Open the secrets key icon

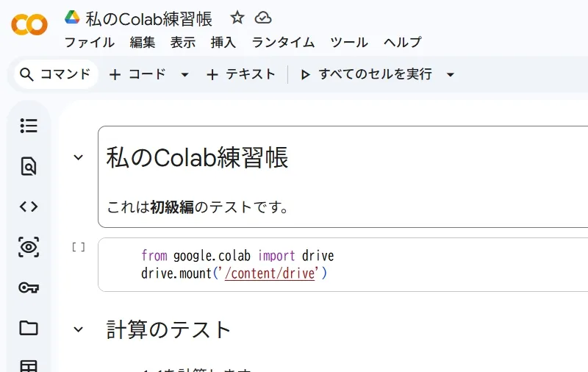coord(29,287)
